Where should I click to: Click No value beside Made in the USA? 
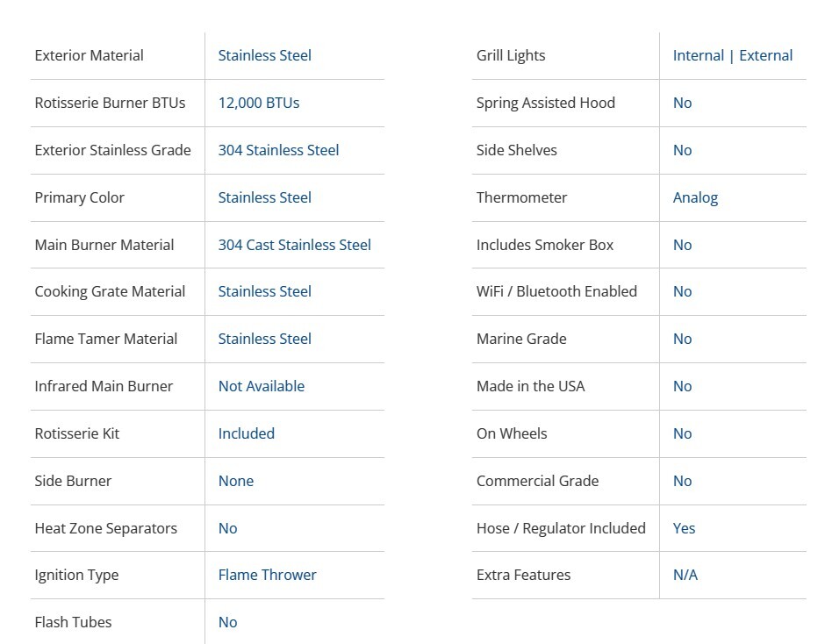682,386
